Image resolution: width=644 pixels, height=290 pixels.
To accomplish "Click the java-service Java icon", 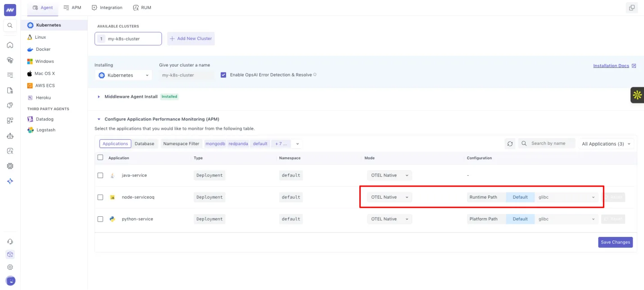I will point(113,175).
